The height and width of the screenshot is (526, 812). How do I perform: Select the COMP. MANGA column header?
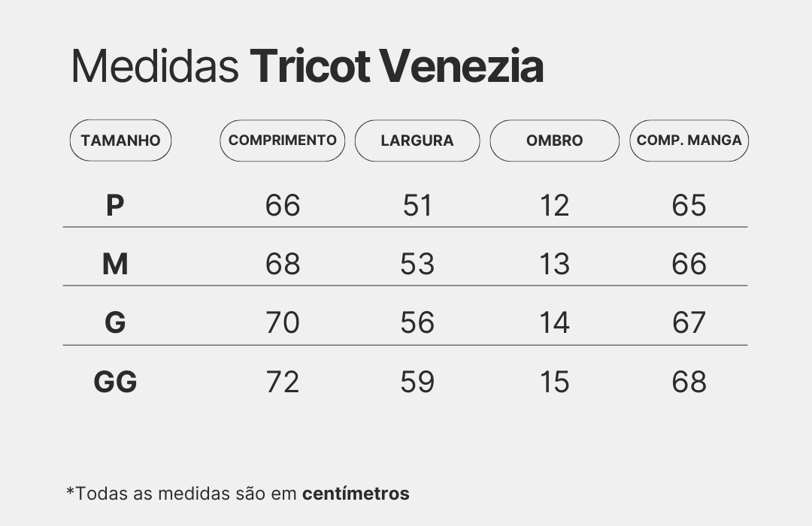(x=689, y=141)
